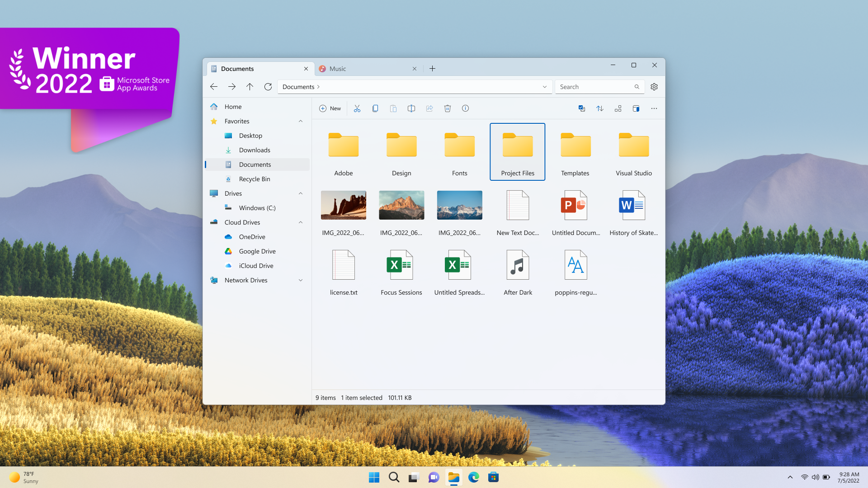The height and width of the screenshot is (488, 868).
Task: Open the Settings gear icon
Action: (x=654, y=87)
